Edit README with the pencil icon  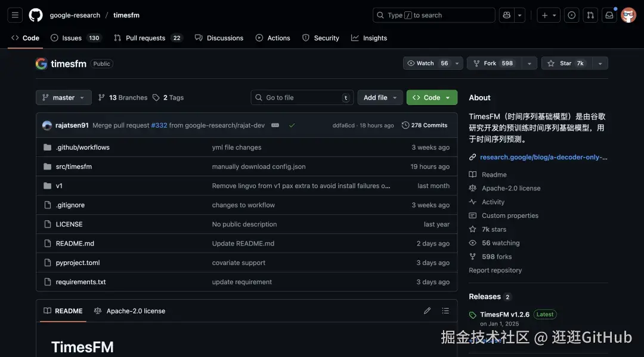point(427,311)
